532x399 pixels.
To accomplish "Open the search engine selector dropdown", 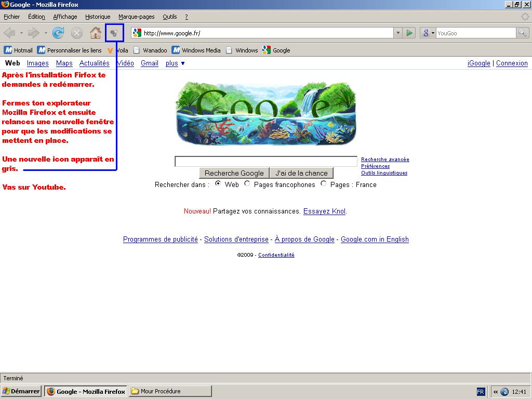I will 428,33.
